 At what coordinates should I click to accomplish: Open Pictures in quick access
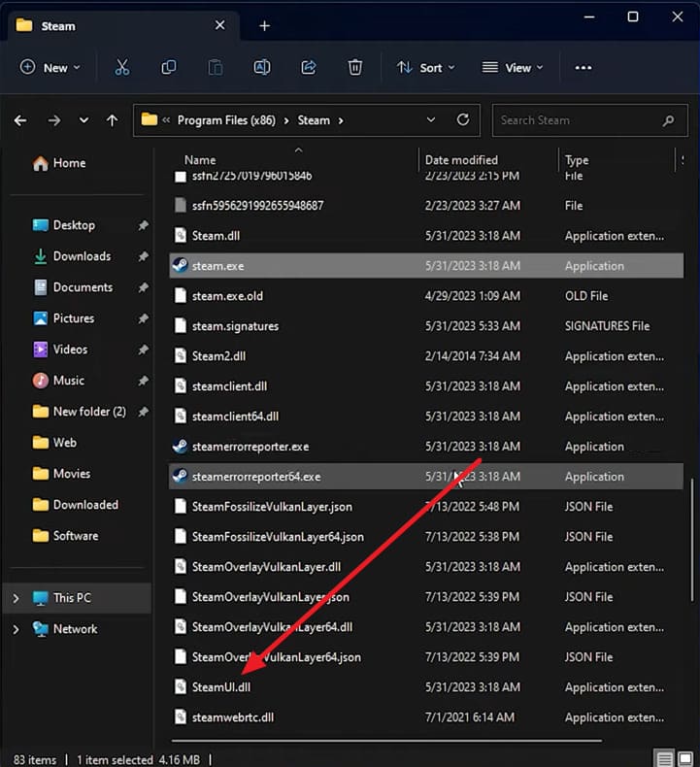(x=63, y=318)
